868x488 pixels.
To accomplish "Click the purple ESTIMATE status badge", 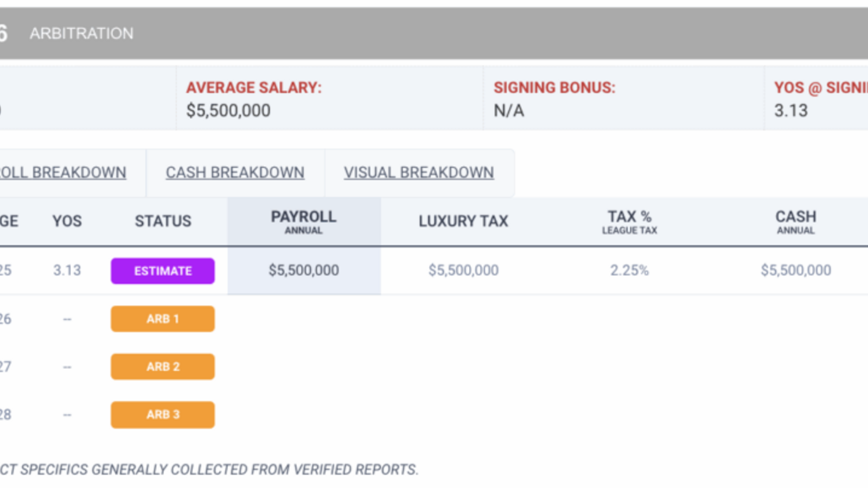I will click(163, 271).
